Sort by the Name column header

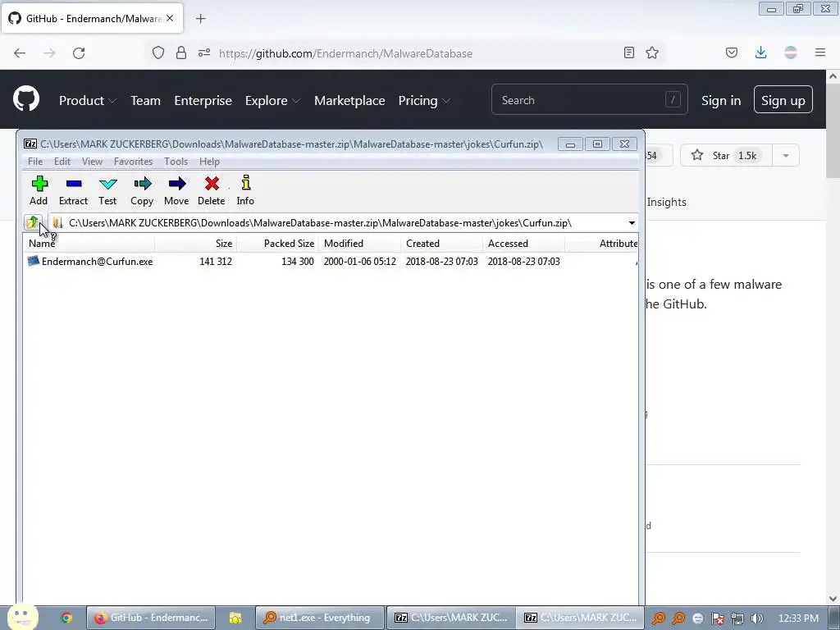(89, 243)
